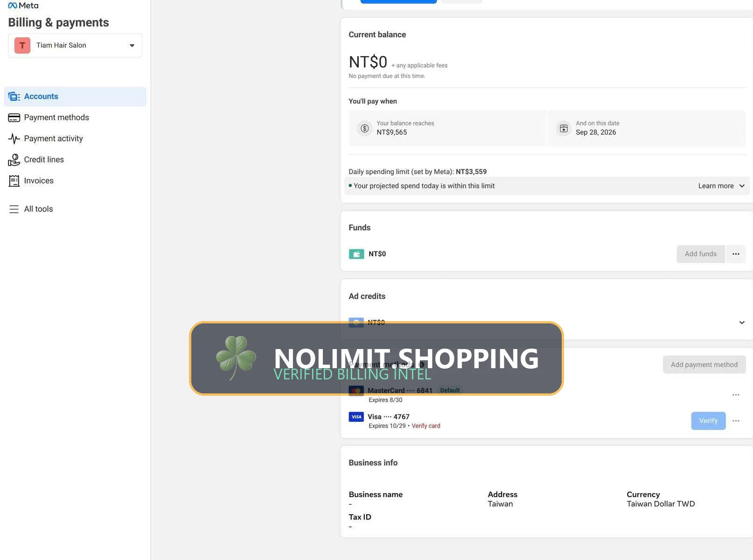Image resolution: width=753 pixels, height=560 pixels.
Task: Open the Tiam Hair Salon account selector
Action: [x=75, y=45]
